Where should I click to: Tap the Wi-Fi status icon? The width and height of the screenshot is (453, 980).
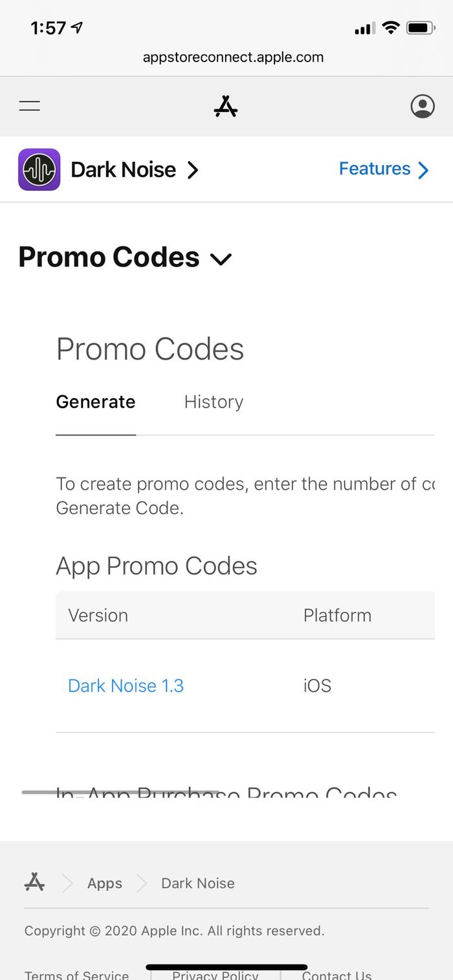point(390,28)
